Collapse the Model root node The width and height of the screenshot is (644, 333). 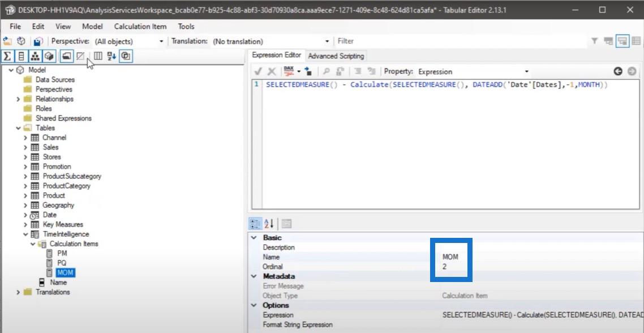pos(11,70)
